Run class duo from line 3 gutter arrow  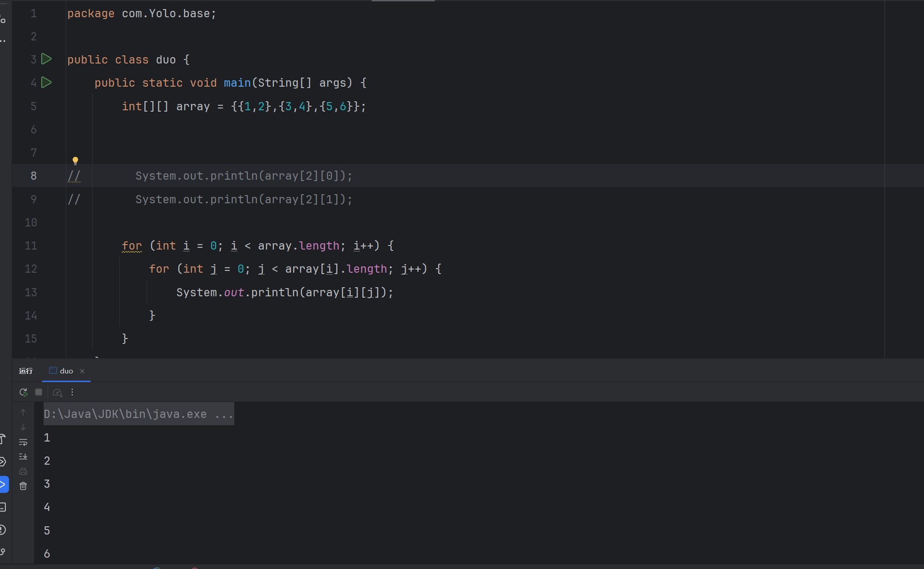pos(46,59)
